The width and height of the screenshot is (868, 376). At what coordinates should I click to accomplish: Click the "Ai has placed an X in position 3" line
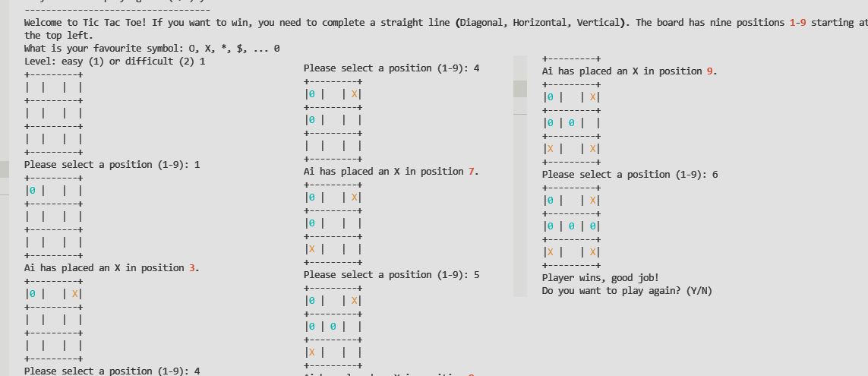click(x=112, y=268)
